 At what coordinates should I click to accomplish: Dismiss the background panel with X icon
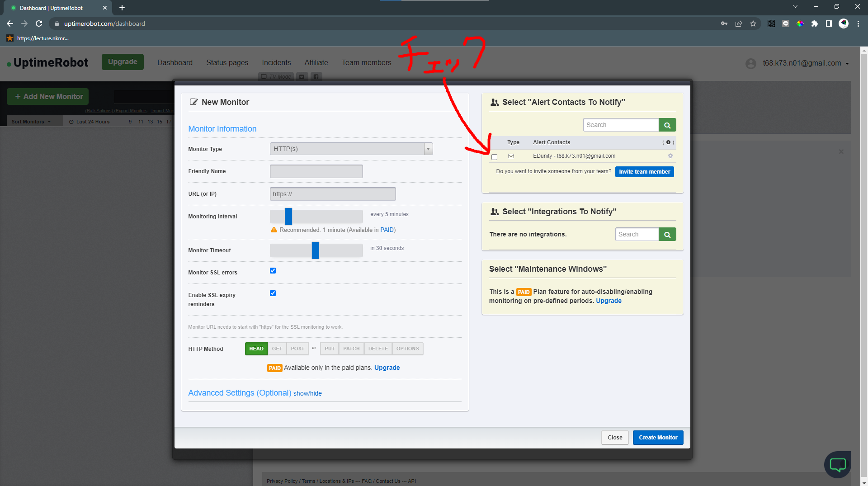[841, 152]
